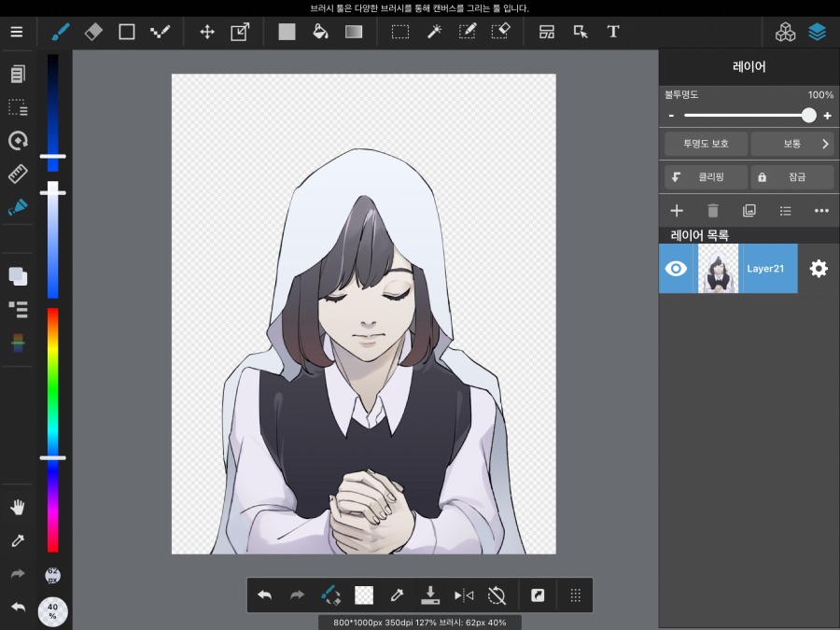Open the Bucket fill tool

tap(320, 31)
